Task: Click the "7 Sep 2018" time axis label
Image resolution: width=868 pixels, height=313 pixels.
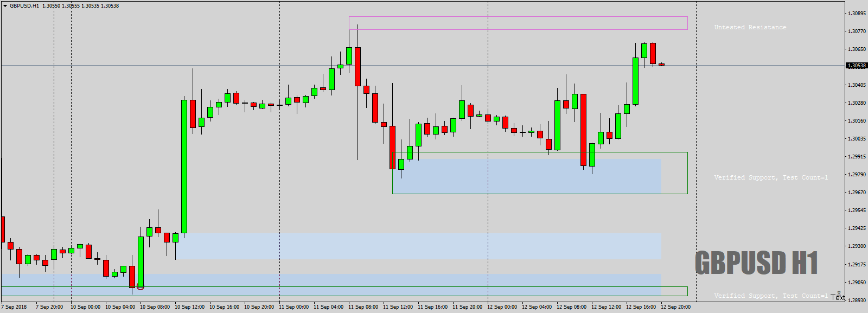Action: (x=14, y=307)
